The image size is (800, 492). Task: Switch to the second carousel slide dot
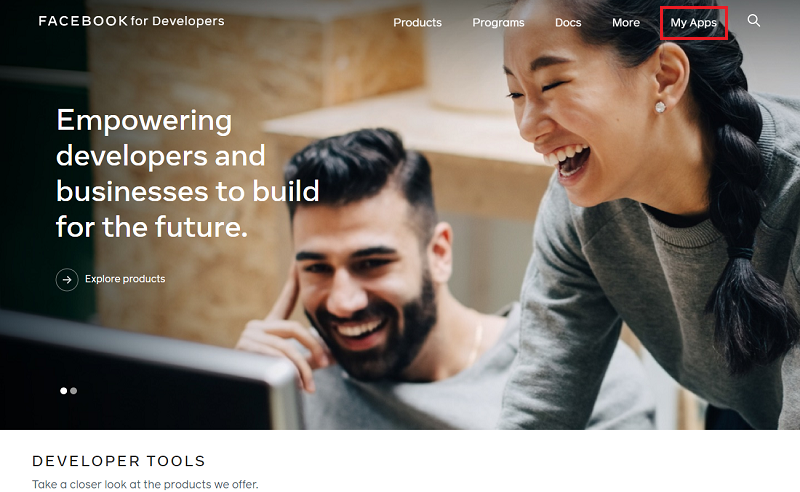coord(73,390)
